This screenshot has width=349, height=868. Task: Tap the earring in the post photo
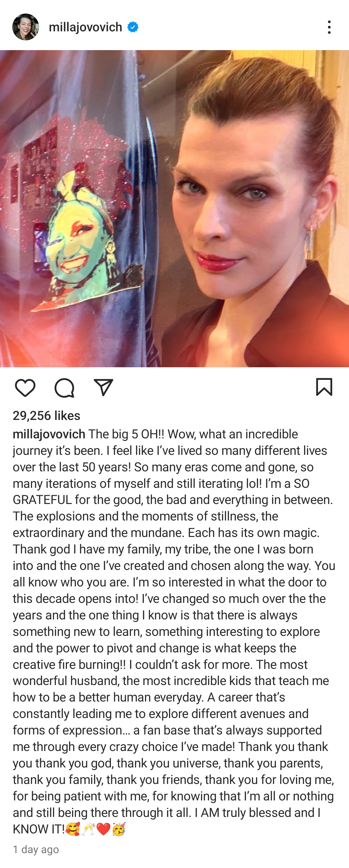point(310,241)
